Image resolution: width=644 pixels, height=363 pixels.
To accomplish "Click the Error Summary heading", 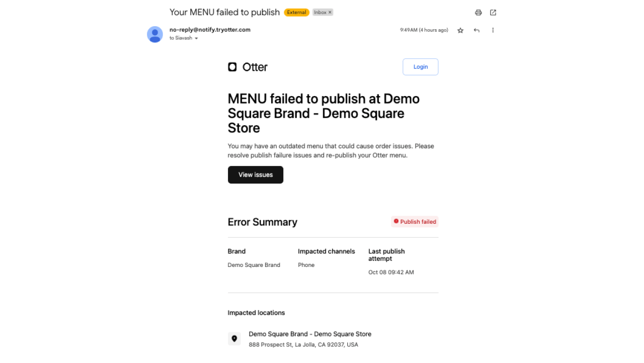I will click(x=262, y=222).
